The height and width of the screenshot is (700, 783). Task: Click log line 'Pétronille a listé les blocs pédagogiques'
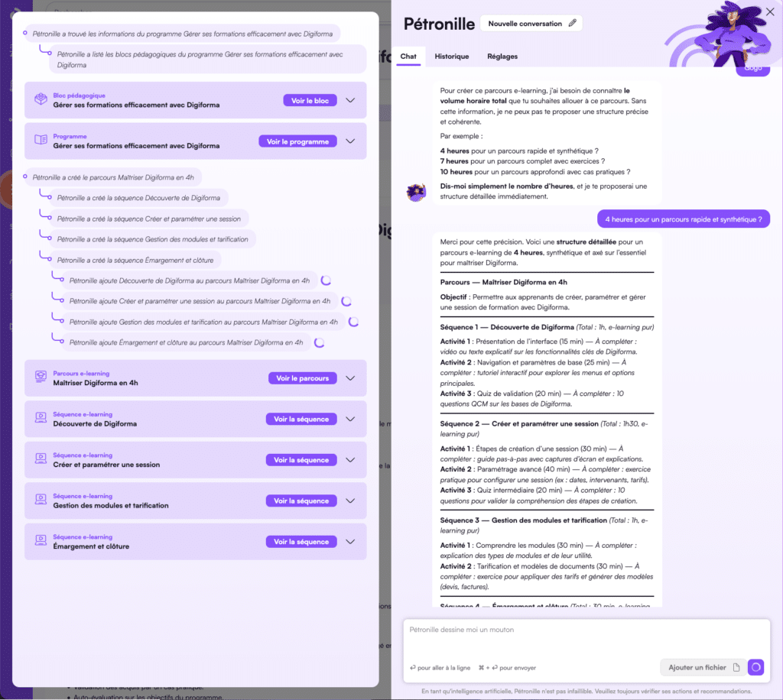[x=207, y=60]
